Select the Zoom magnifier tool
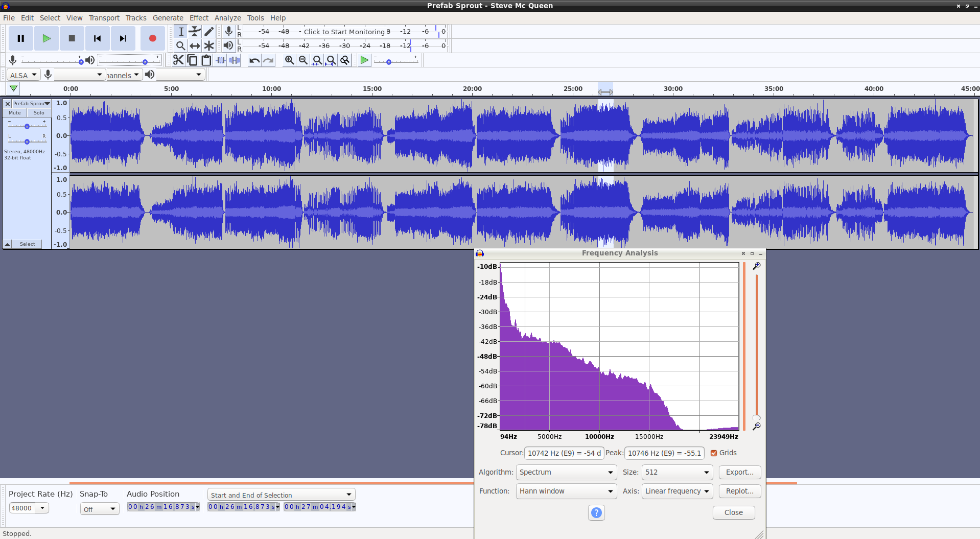 point(181,45)
